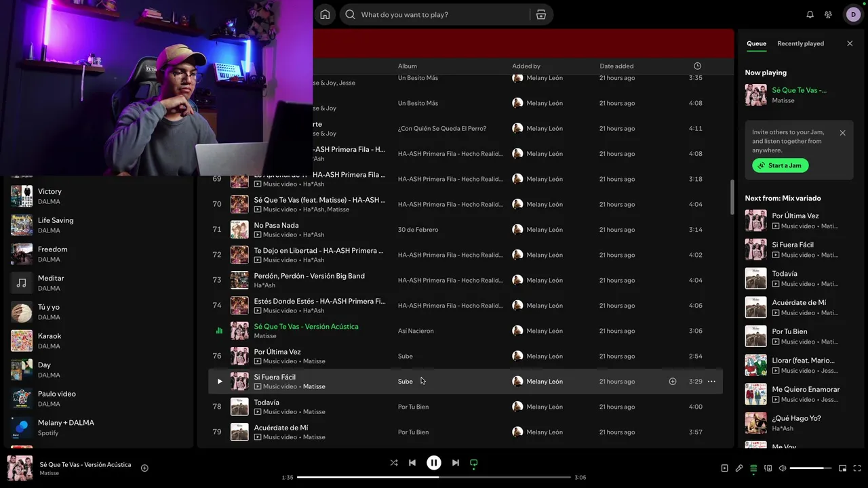Skip to previous track
The height and width of the screenshot is (488, 868).
[412, 463]
